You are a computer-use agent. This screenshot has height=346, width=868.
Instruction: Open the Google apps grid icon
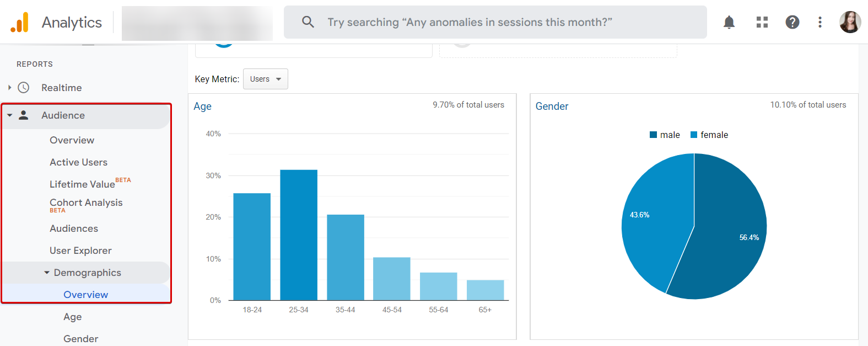[762, 22]
